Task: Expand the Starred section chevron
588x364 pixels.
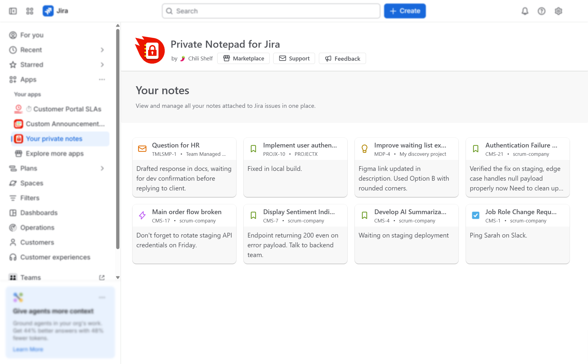Action: [102, 65]
